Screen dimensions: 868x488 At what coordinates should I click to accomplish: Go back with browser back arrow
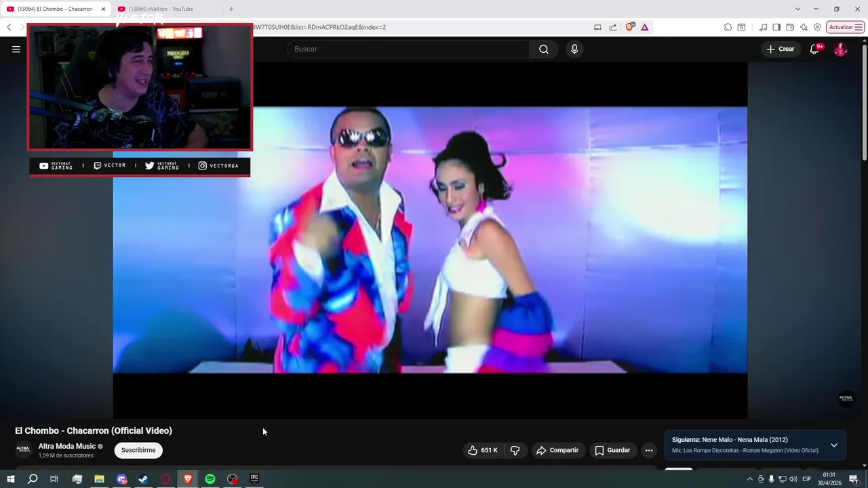(9, 27)
